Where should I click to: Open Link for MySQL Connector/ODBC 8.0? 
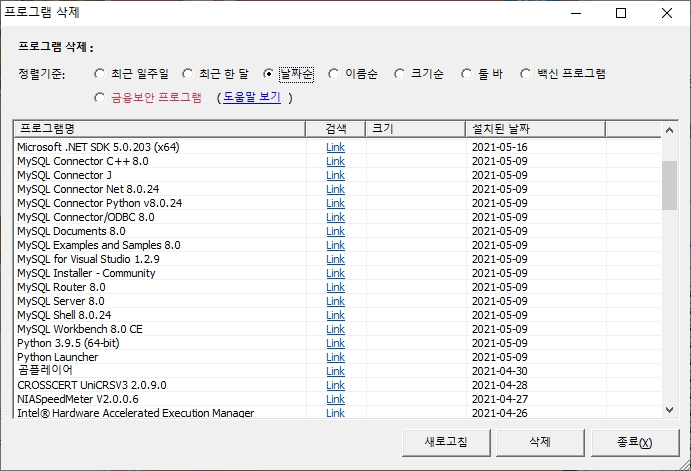click(335, 217)
